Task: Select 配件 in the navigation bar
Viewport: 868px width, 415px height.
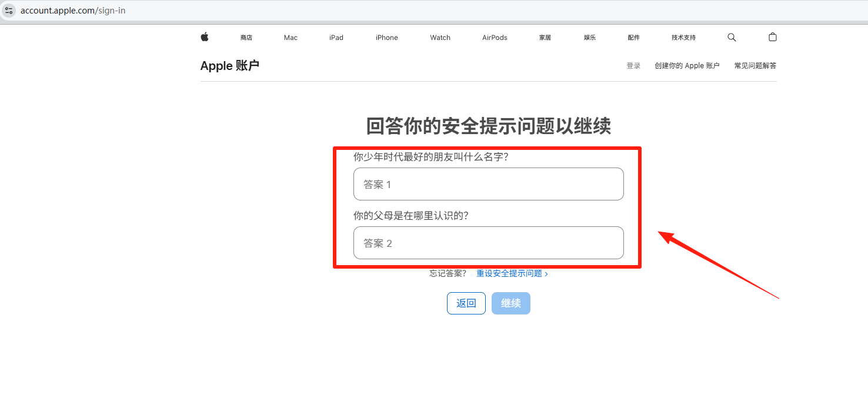Action: [x=633, y=38]
